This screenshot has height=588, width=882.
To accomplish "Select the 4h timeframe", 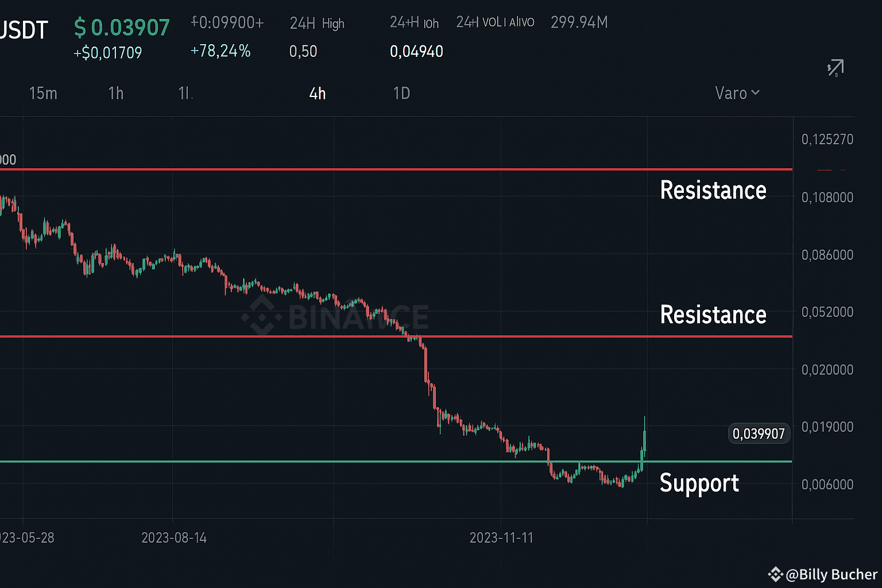I will 318,93.
